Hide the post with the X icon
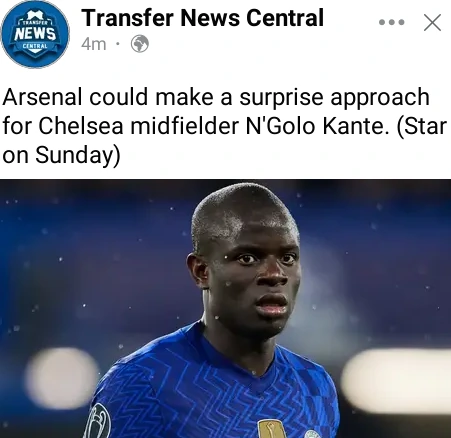 click(432, 22)
